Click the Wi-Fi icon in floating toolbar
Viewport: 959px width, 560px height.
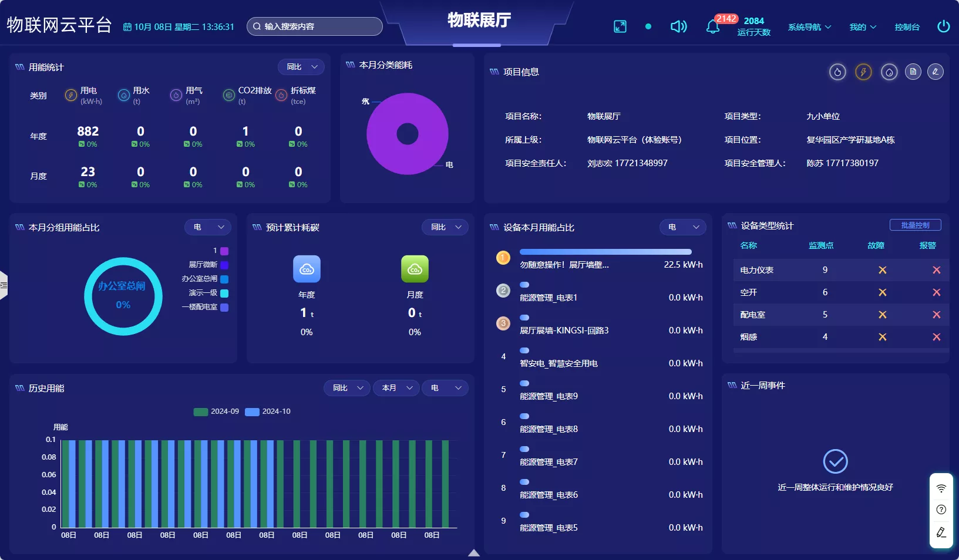(941, 488)
